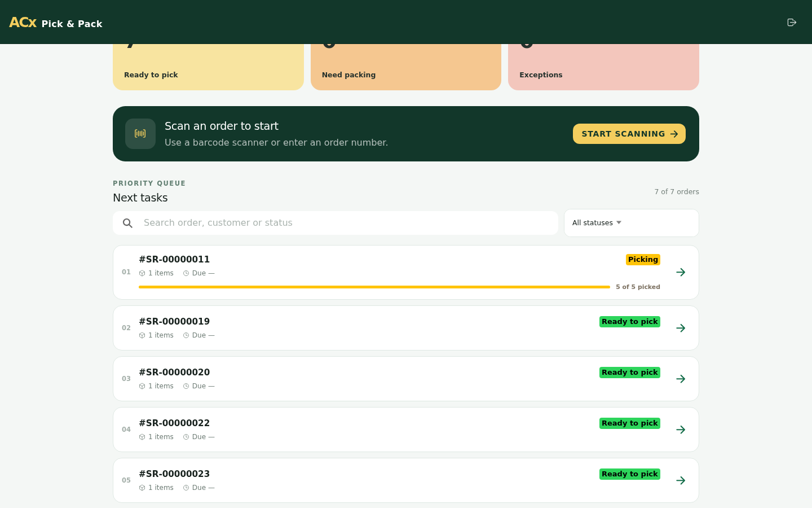Click order number #SR-00000023
This screenshot has height=508, width=812.
coord(174,474)
